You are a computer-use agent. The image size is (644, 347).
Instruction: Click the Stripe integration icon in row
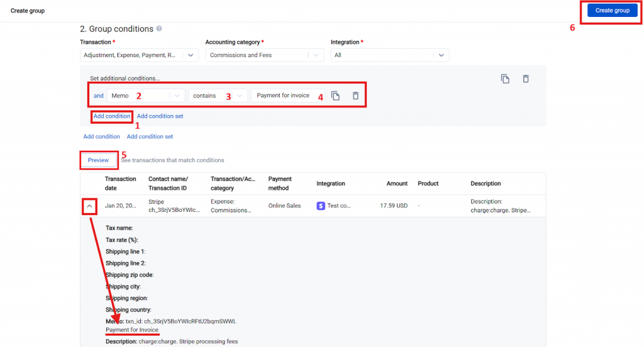(x=321, y=206)
